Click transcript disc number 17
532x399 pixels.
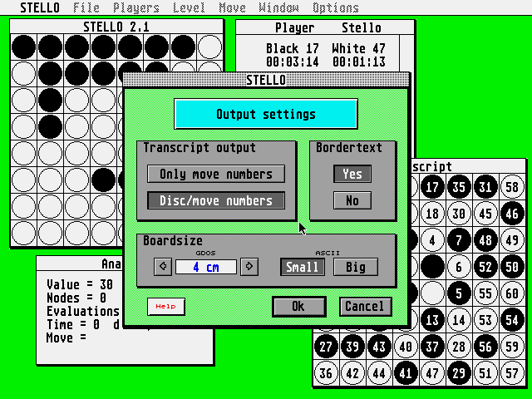pyautogui.click(x=432, y=187)
